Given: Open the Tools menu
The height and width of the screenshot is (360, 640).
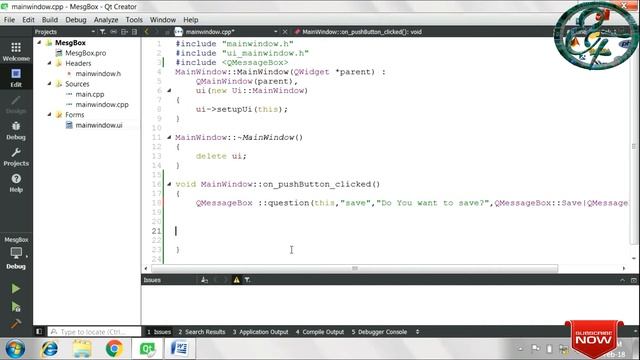Looking at the screenshot, I should (134, 20).
